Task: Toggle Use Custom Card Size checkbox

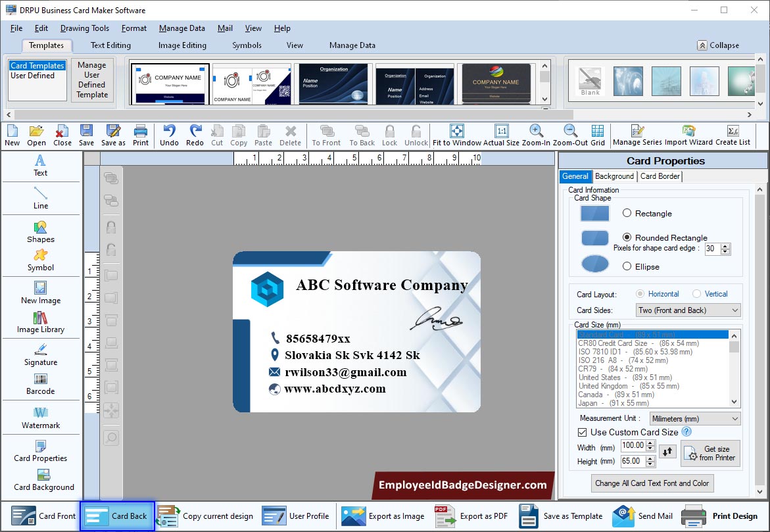Action: tap(583, 432)
